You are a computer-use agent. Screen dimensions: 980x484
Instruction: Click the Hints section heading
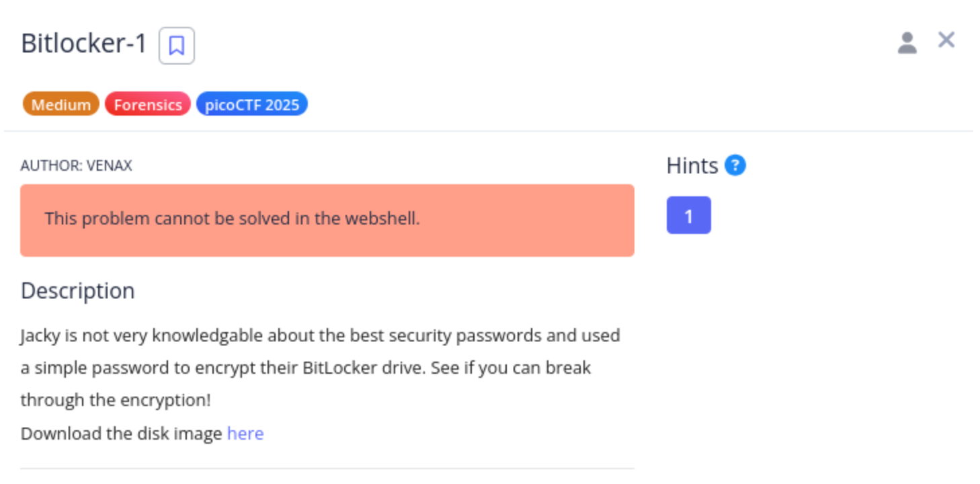[692, 165]
